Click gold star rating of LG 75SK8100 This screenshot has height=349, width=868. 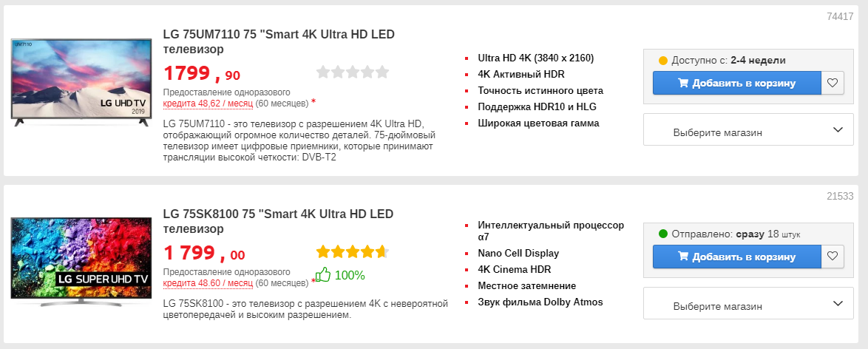[352, 251]
